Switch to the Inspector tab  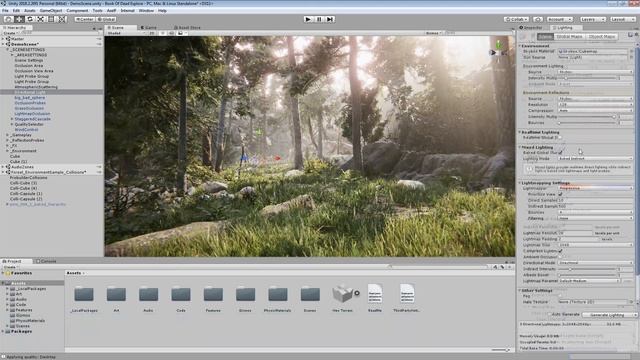tap(531, 27)
